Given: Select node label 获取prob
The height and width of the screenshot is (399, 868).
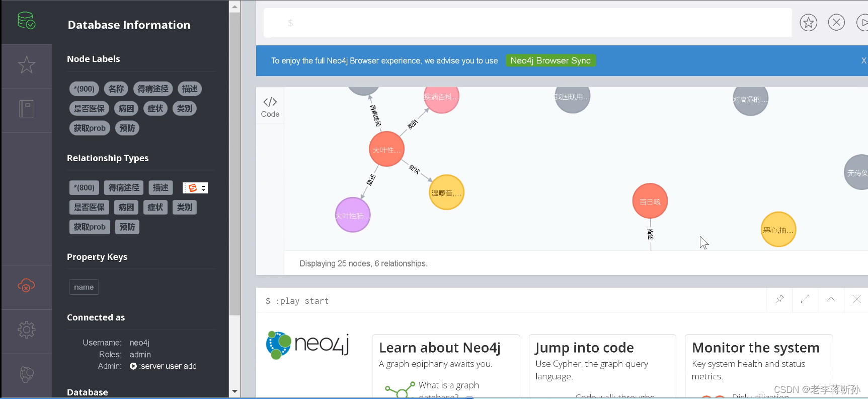Looking at the screenshot, I should click(x=90, y=128).
